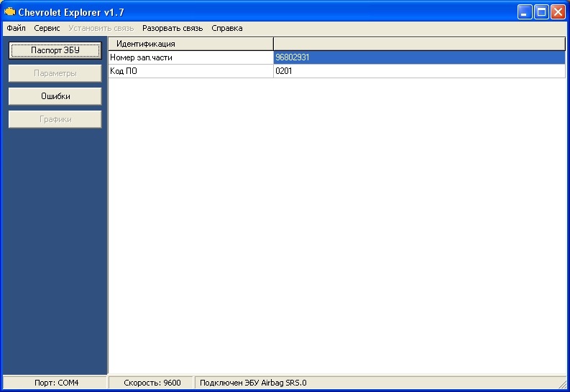Show the Ошибки error list
The height and width of the screenshot is (392, 570).
55,96
